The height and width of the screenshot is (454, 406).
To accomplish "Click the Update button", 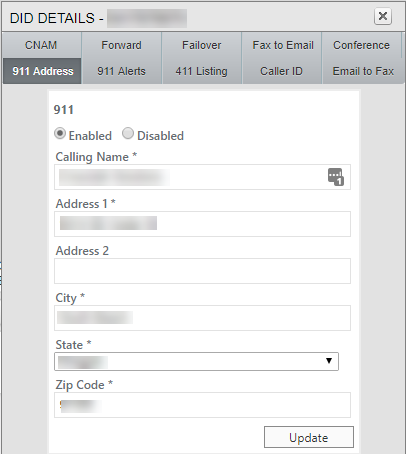I will click(x=309, y=437).
